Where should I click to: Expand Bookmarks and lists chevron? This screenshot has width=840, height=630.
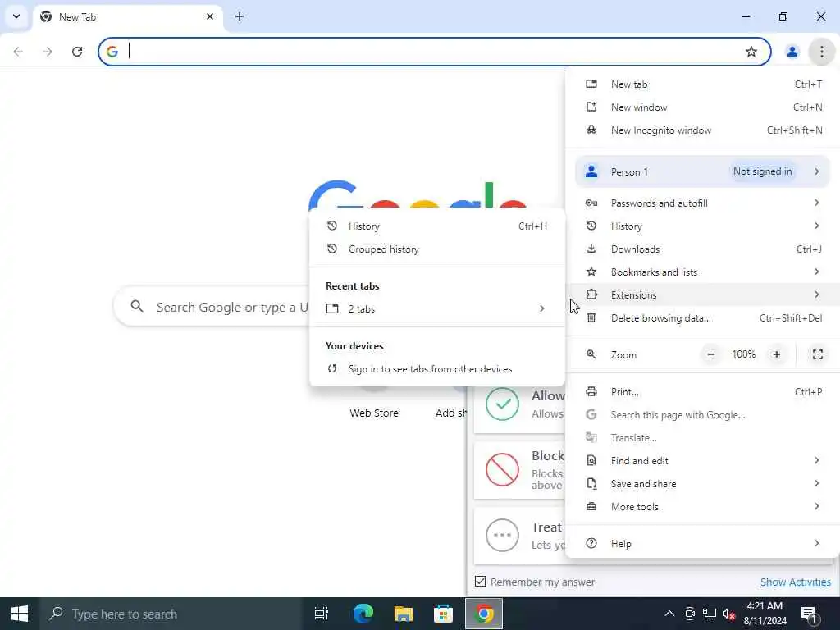click(x=816, y=272)
